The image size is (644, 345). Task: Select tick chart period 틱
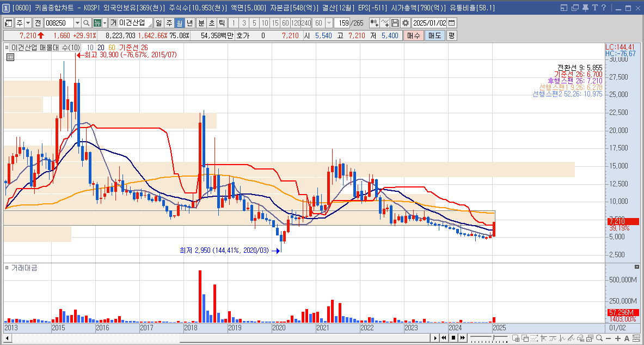pyautogui.click(x=222, y=23)
